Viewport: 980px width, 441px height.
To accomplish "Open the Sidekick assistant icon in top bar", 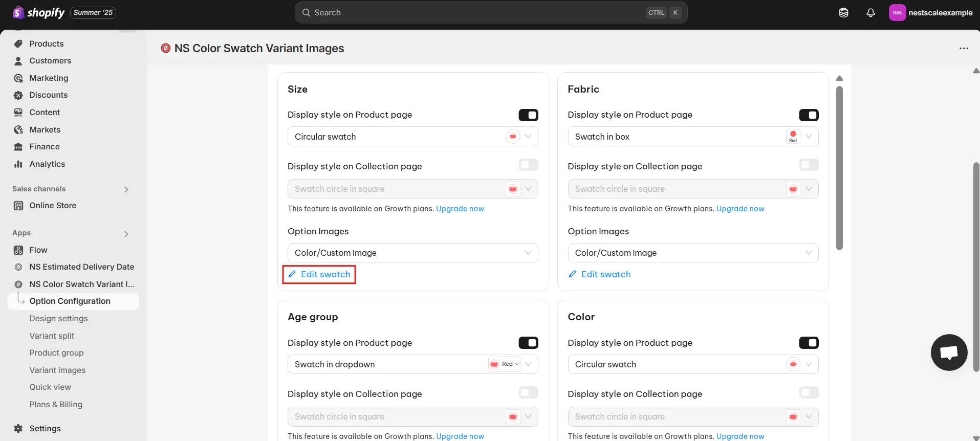I will [843, 13].
